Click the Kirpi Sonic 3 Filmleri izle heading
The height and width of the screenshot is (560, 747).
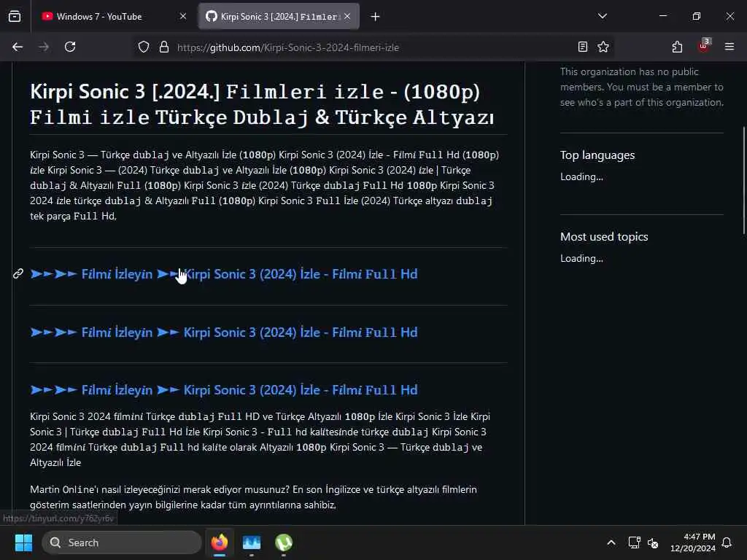click(x=262, y=104)
